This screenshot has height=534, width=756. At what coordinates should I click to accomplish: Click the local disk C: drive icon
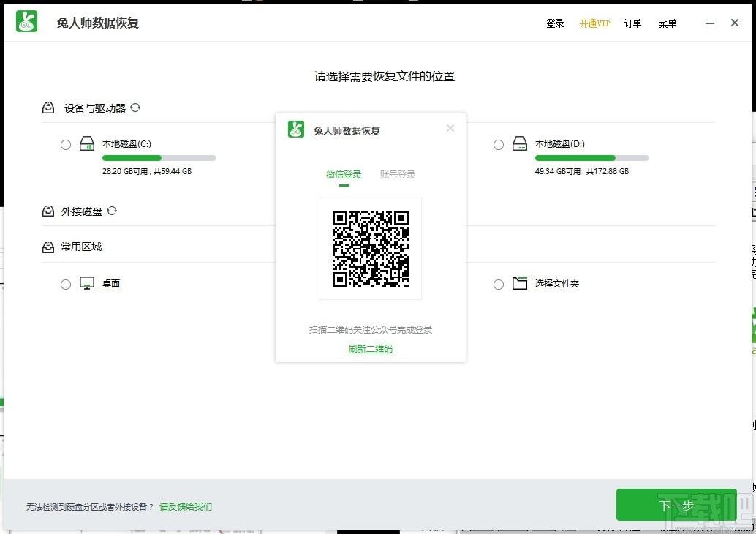[87, 143]
